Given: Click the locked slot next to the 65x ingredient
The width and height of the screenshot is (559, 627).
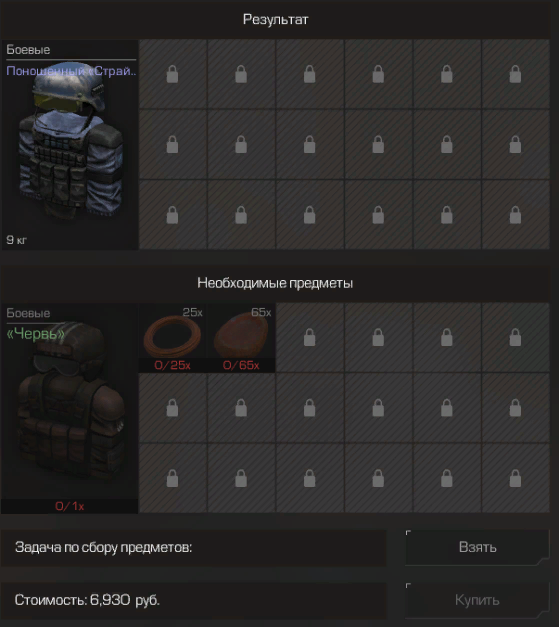Looking at the screenshot, I should (x=309, y=337).
